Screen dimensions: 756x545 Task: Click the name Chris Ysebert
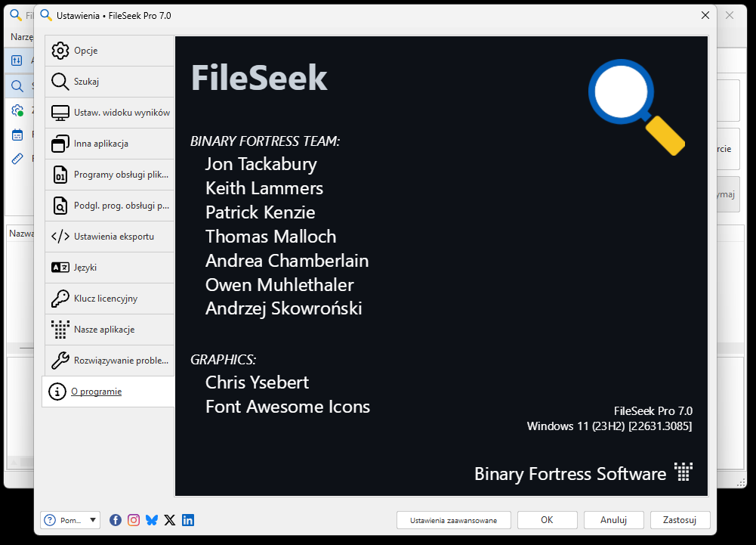pyautogui.click(x=257, y=382)
